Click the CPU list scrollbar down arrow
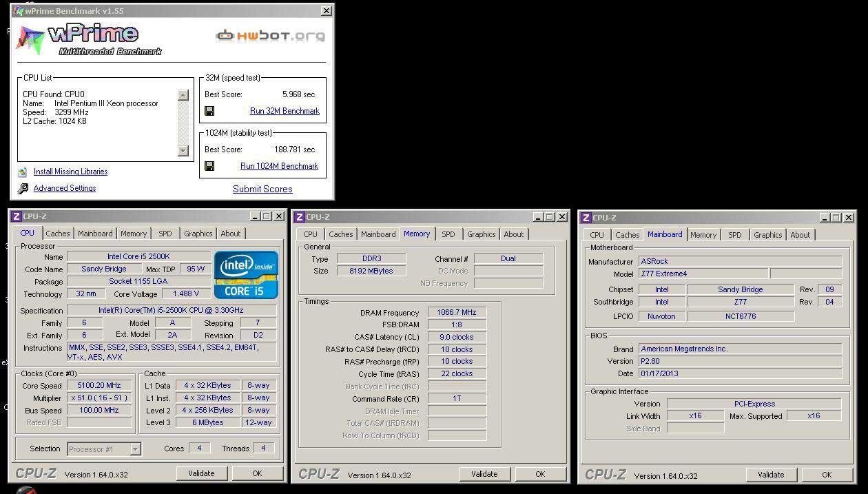This screenshot has height=494, width=868. 183,151
